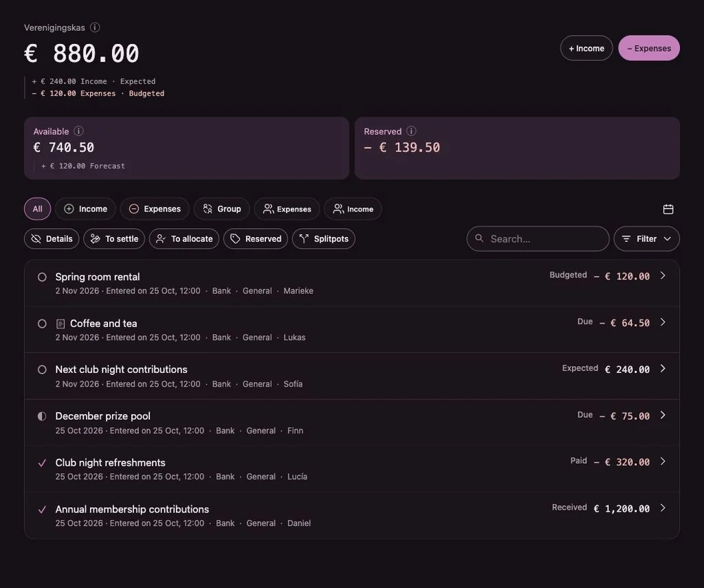This screenshot has height=588, width=704.
Task: Click the € 240.00 amount on Next club night row
Action: tap(627, 370)
